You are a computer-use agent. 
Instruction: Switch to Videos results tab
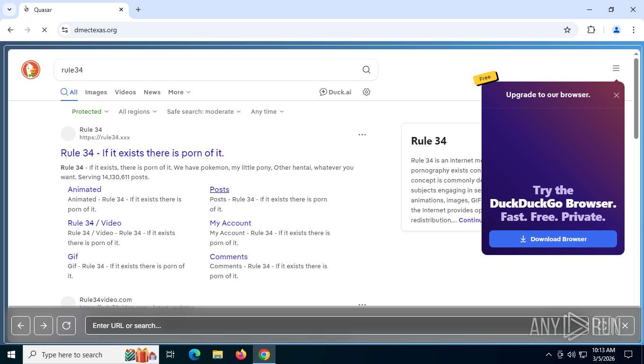tap(125, 92)
